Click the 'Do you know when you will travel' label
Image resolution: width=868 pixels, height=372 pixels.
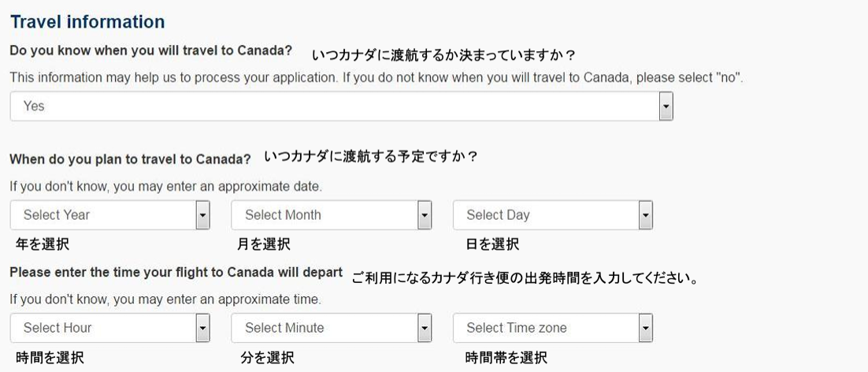[x=150, y=50]
